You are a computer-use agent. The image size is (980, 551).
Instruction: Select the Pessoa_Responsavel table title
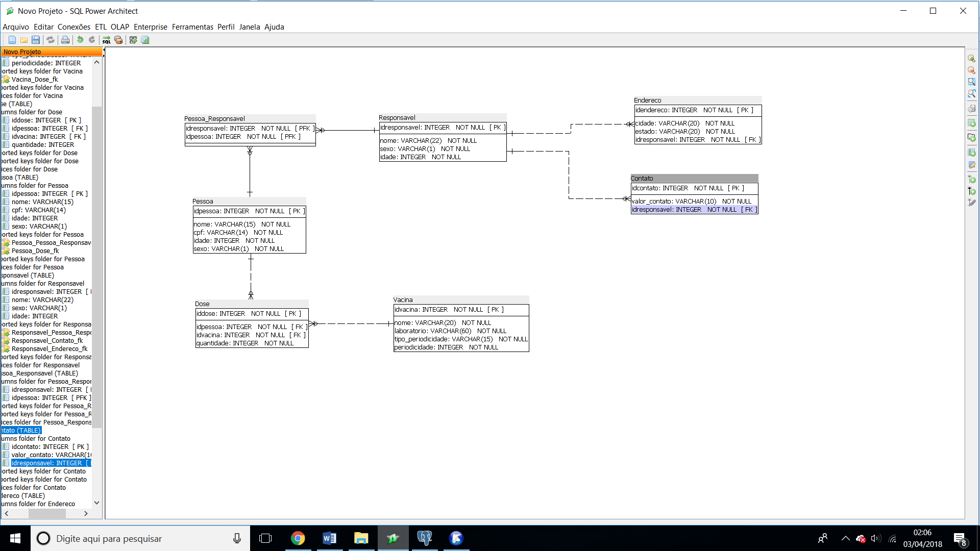click(x=214, y=118)
